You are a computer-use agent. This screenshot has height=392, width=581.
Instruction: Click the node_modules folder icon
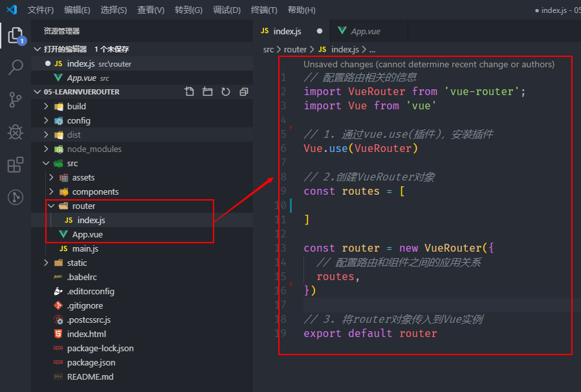(58, 149)
